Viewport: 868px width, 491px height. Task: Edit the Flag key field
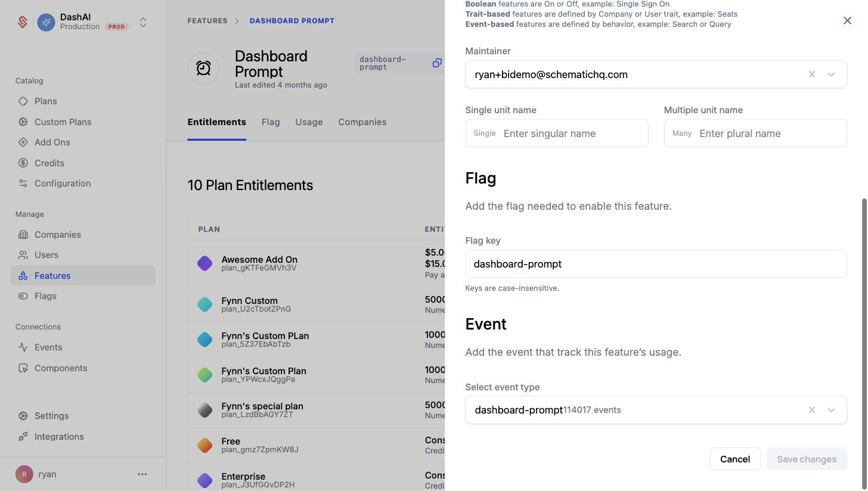click(x=656, y=264)
